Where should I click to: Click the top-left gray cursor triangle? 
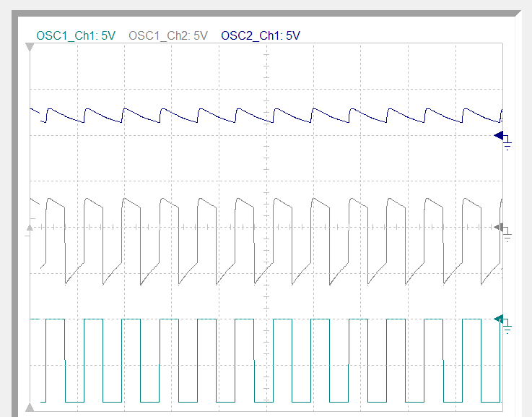coord(30,47)
